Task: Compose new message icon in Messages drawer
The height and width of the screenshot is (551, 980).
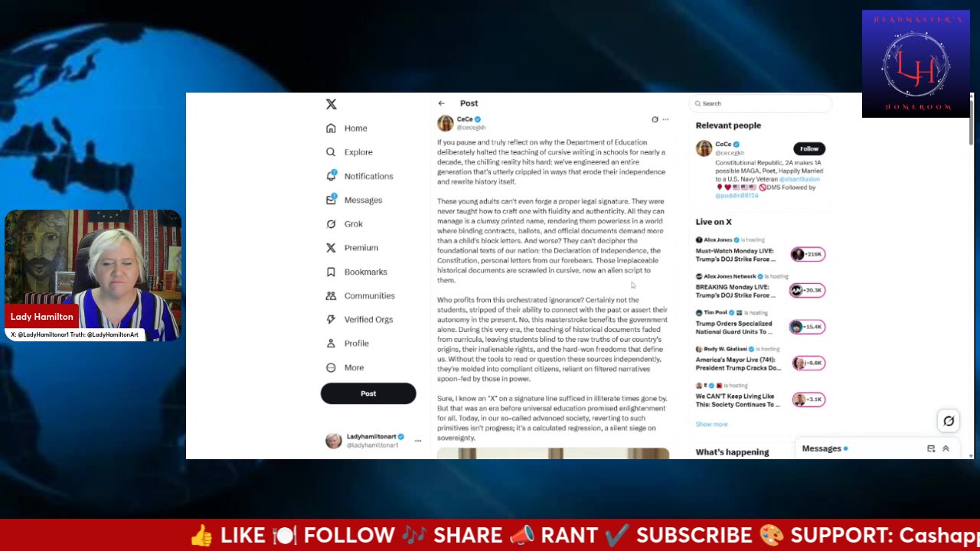Action: [931, 448]
